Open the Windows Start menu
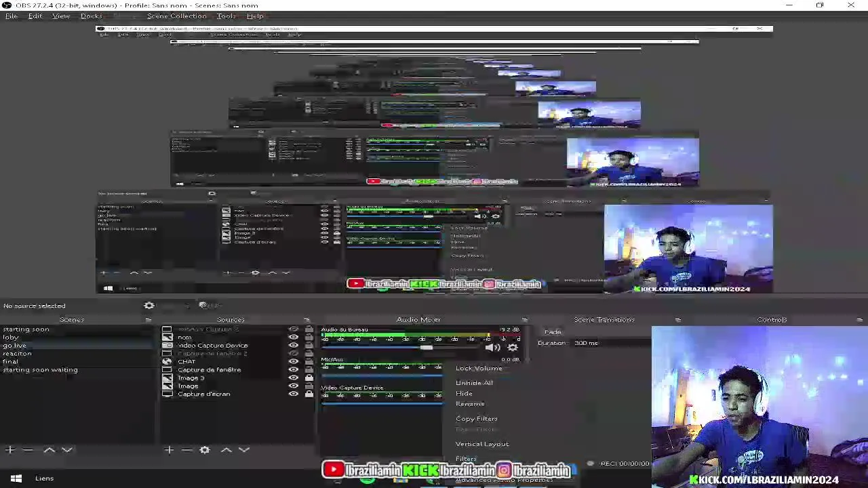Viewport: 868px width, 488px height. click(16, 479)
